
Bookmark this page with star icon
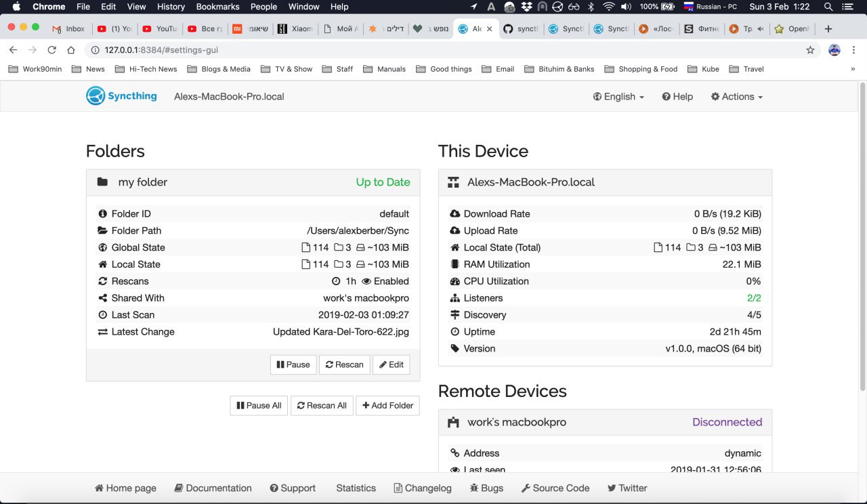(x=810, y=50)
